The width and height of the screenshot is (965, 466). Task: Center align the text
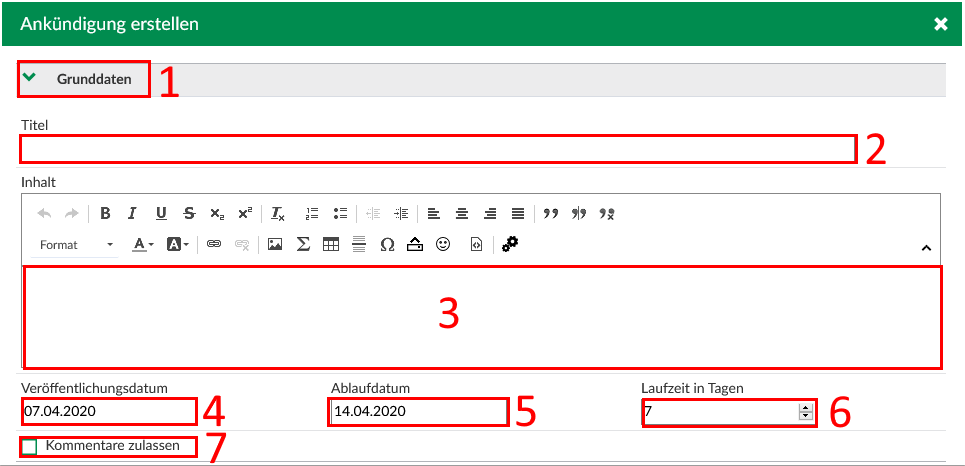[461, 213]
